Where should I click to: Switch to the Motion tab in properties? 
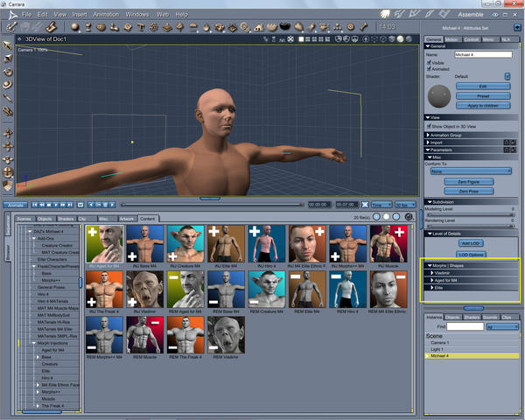(451, 39)
